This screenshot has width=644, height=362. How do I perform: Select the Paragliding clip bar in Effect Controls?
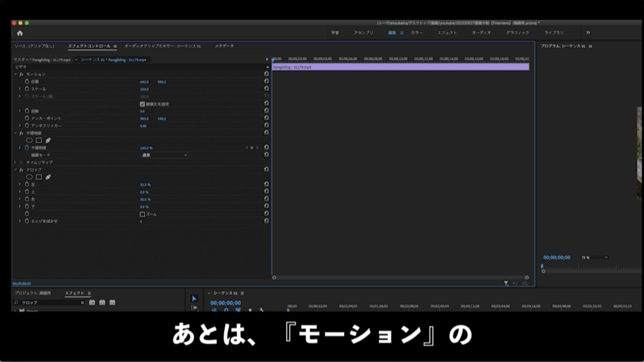400,67
